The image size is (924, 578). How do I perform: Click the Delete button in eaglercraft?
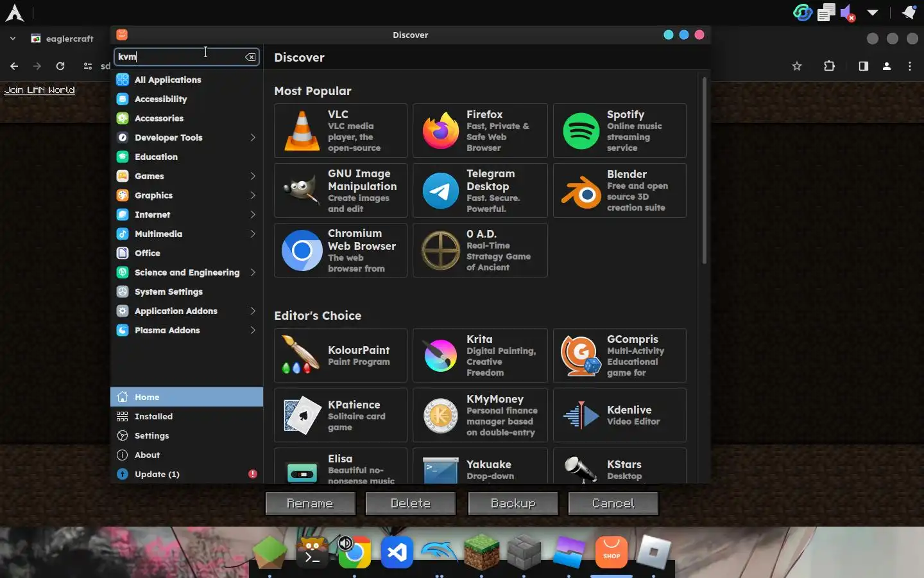point(411,504)
